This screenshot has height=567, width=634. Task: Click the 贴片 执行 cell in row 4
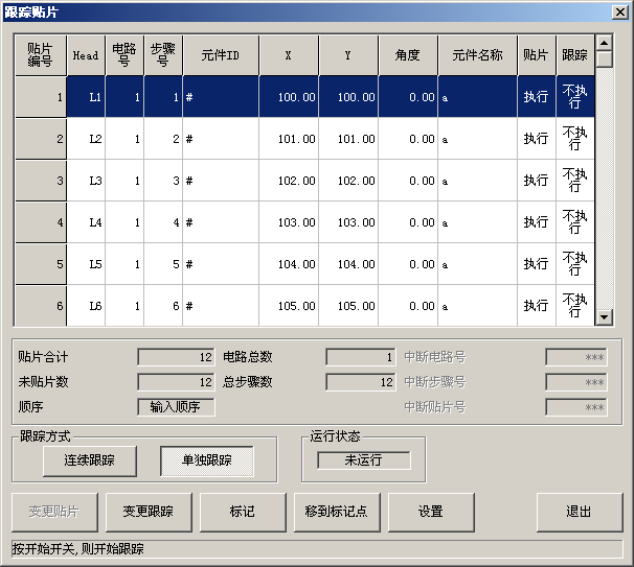tap(537, 222)
